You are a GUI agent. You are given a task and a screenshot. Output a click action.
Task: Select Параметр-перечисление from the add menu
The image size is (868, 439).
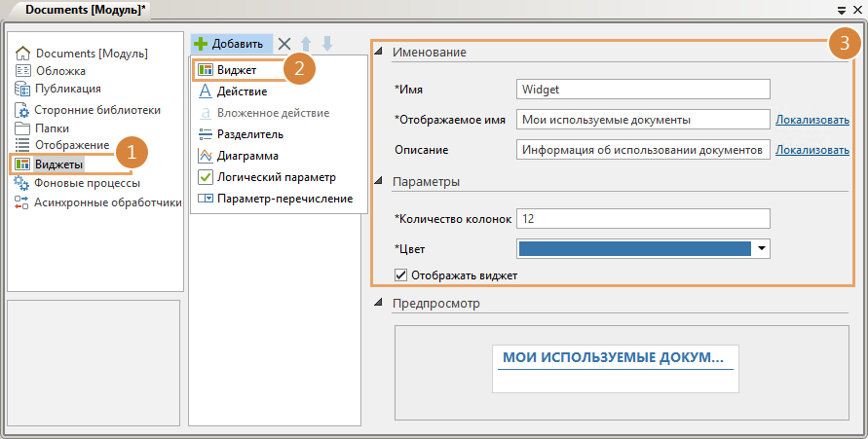(284, 199)
